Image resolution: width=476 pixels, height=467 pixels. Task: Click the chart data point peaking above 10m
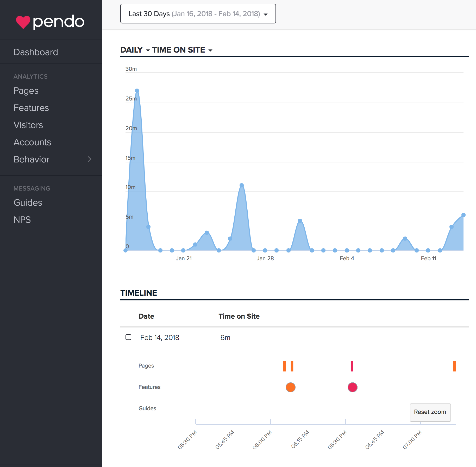coord(242,185)
